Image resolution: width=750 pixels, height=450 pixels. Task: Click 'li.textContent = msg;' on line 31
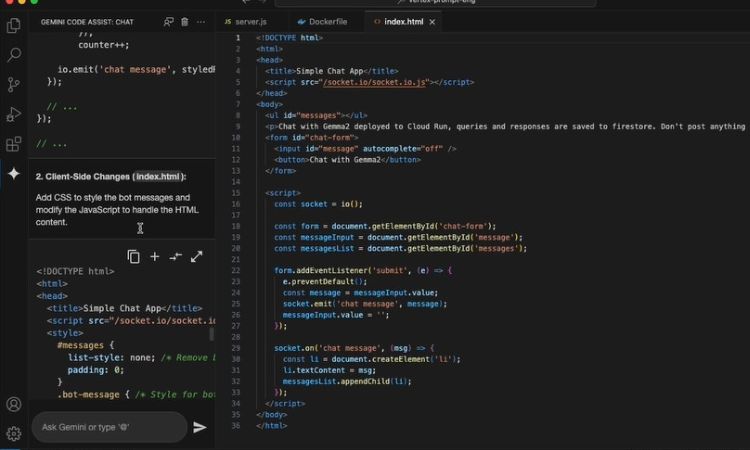[329, 371]
